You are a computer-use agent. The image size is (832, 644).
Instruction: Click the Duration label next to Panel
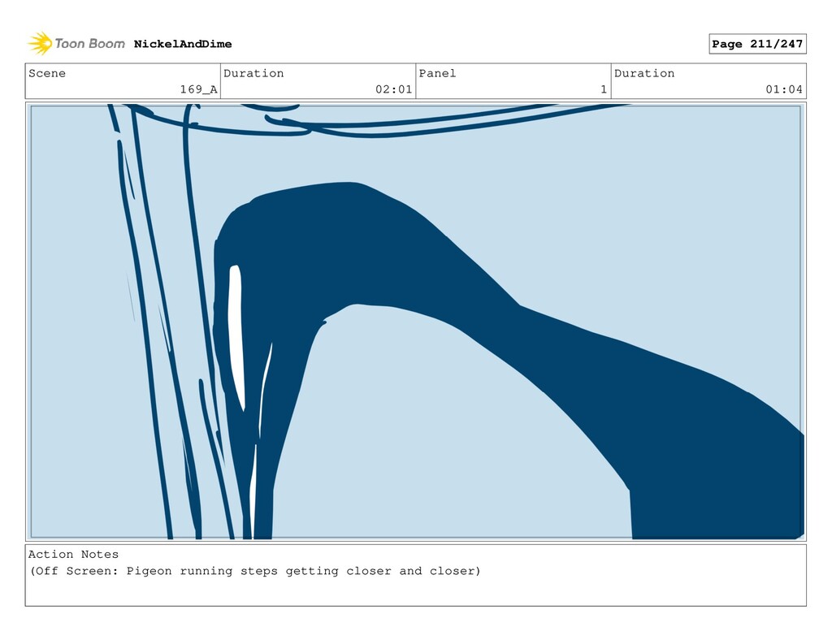[x=644, y=73]
